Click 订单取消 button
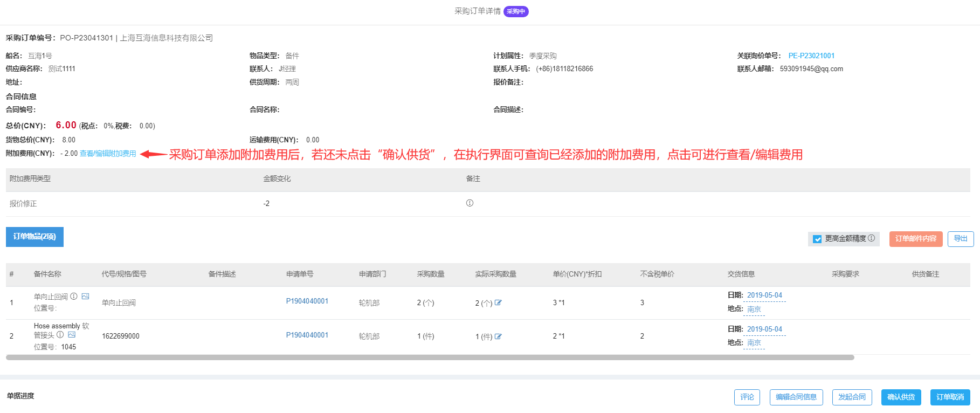This screenshot has height=413, width=980. [950, 397]
